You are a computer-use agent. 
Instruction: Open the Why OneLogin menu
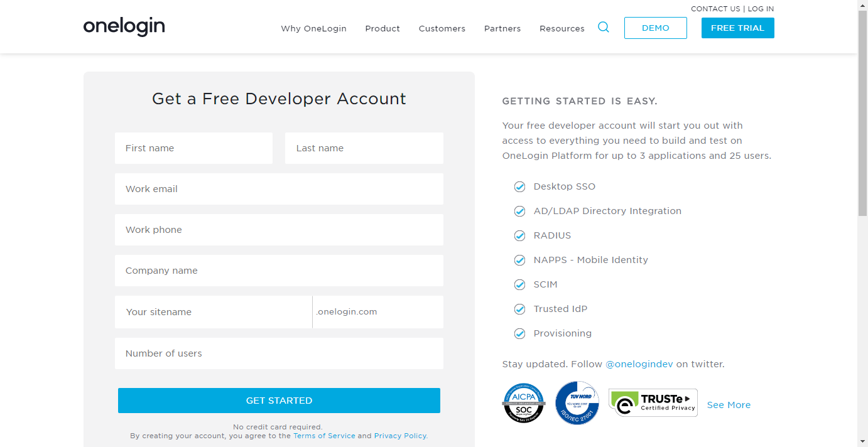click(x=313, y=28)
